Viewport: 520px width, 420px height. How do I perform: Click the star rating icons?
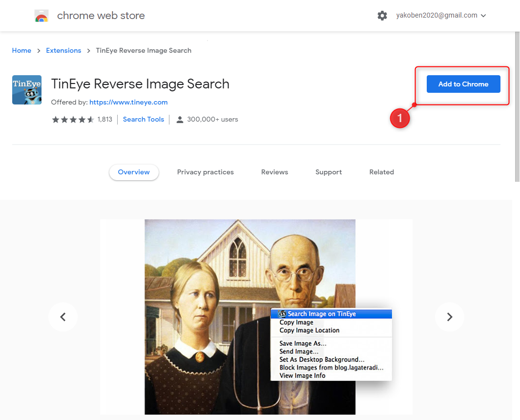73,120
